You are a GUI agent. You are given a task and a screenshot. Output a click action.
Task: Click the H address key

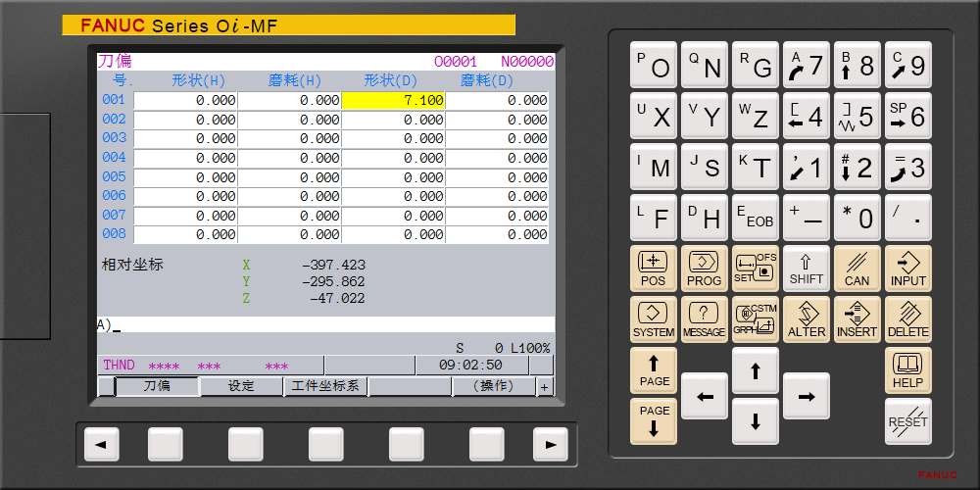(x=705, y=218)
